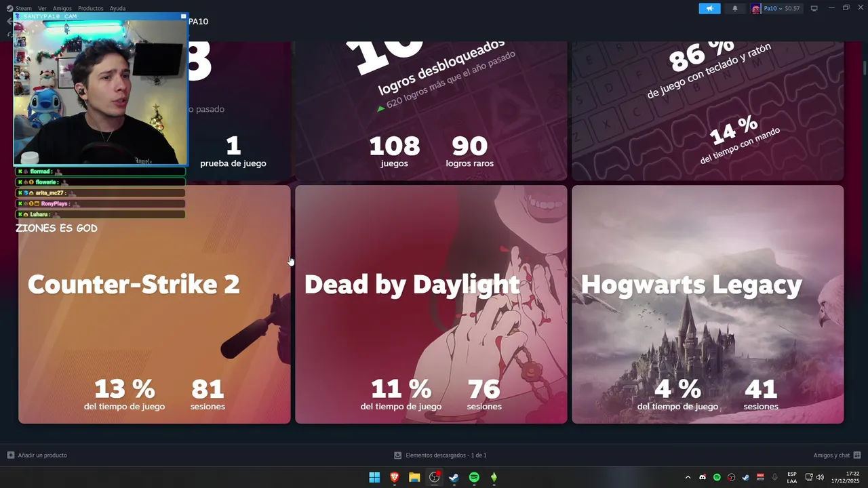Click Hogwarts Legacy '4 % del tiempo de juego'
Image resolution: width=868 pixels, height=488 pixels.
pyautogui.click(x=678, y=394)
